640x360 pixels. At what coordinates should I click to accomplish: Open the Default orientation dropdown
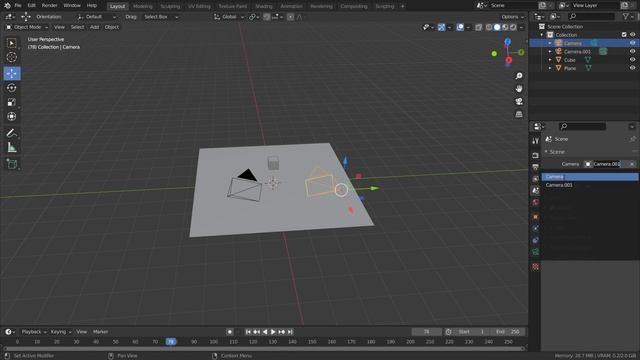[x=96, y=17]
